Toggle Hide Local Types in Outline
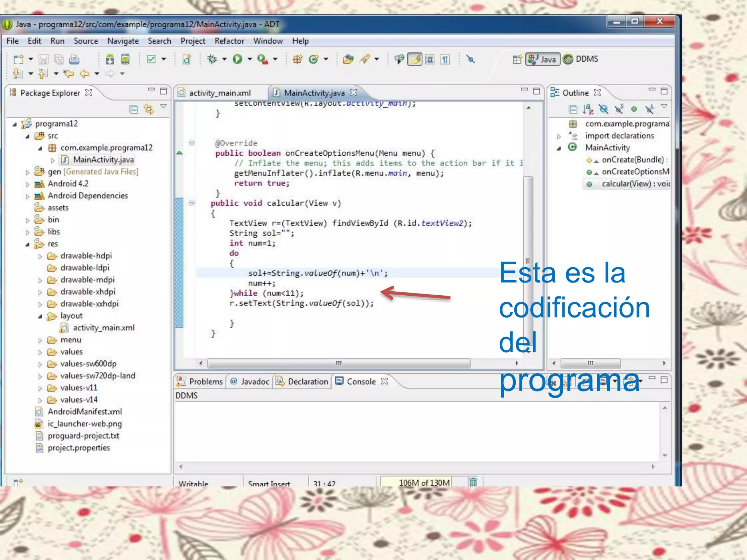The image size is (747, 560). pyautogui.click(x=649, y=109)
